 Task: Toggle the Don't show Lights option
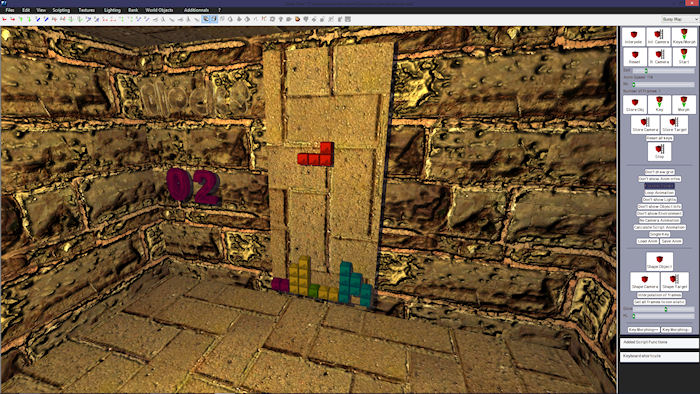(659, 199)
